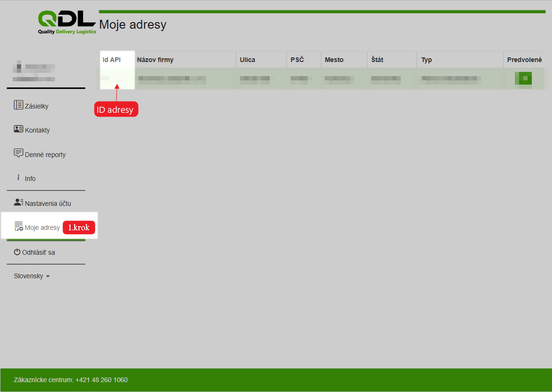Open Nastavenia účtu link

point(48,204)
